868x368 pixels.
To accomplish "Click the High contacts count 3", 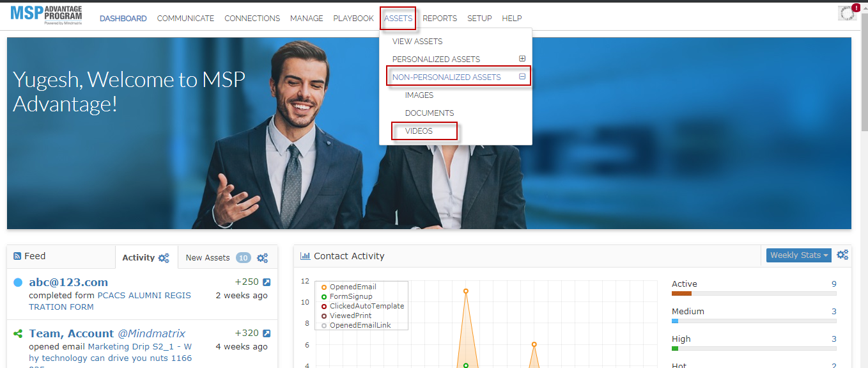I will tap(833, 339).
